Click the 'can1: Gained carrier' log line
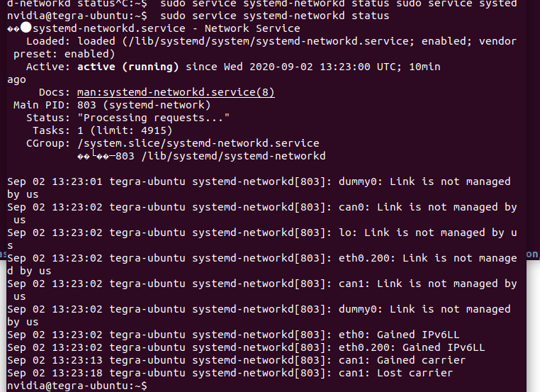The image size is (540, 392). tap(236, 360)
